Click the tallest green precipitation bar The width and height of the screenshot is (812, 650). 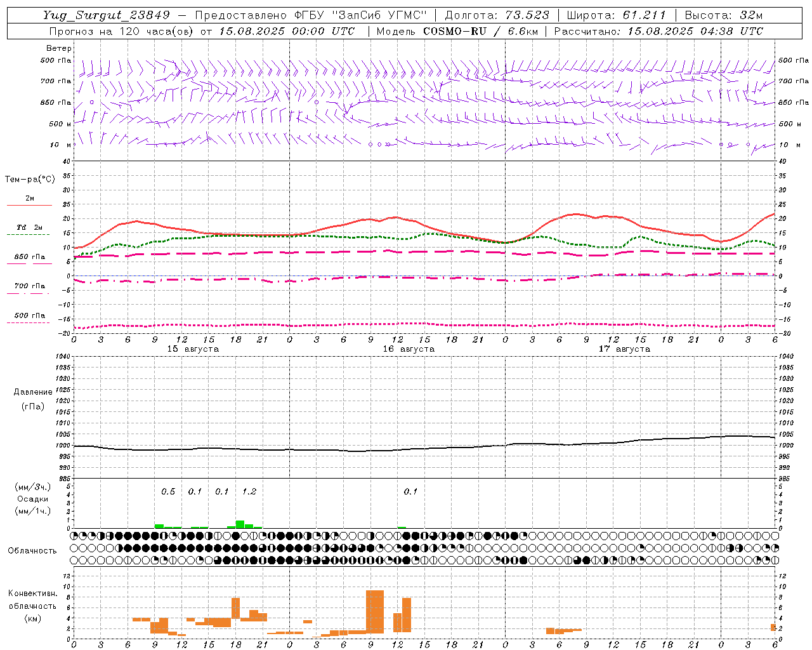pos(240,524)
